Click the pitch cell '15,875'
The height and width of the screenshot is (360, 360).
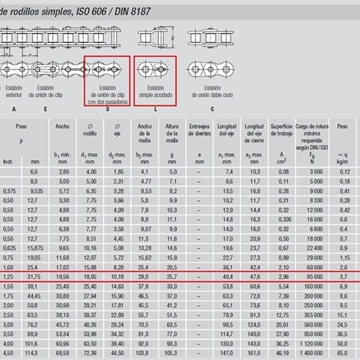(x=35, y=248)
